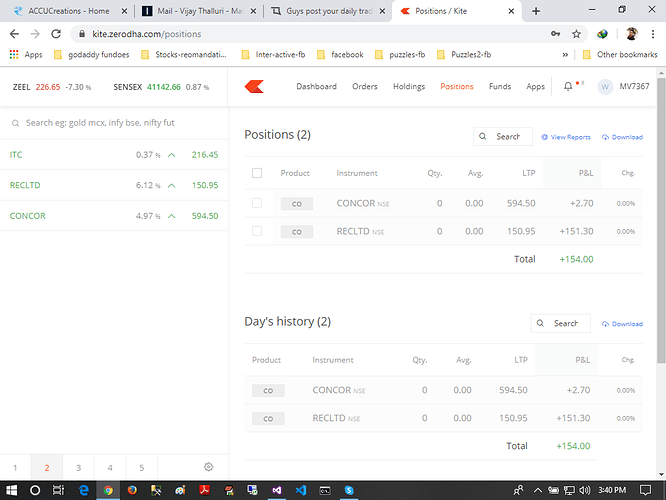Switch to marketwatch page 4
666x500 pixels.
pyautogui.click(x=110, y=467)
